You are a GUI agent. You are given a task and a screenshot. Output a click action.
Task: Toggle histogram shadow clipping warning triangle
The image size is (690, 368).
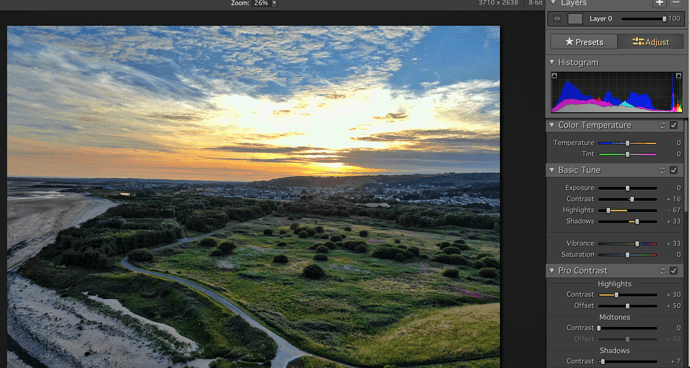click(x=554, y=76)
